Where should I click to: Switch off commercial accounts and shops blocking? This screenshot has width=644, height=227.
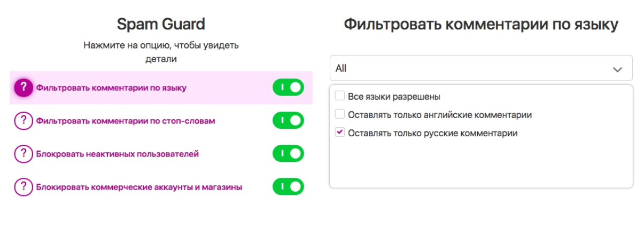point(288,187)
